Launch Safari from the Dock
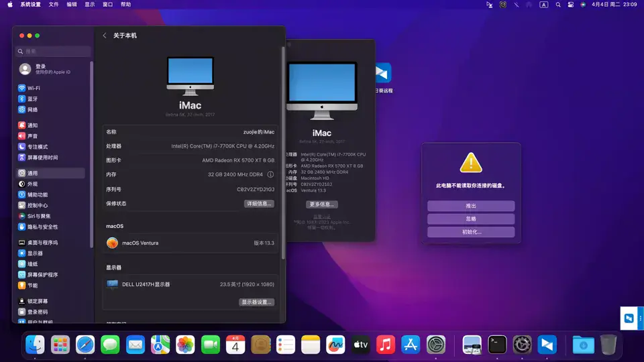Screen dimensions: 644x362 [85, 345]
